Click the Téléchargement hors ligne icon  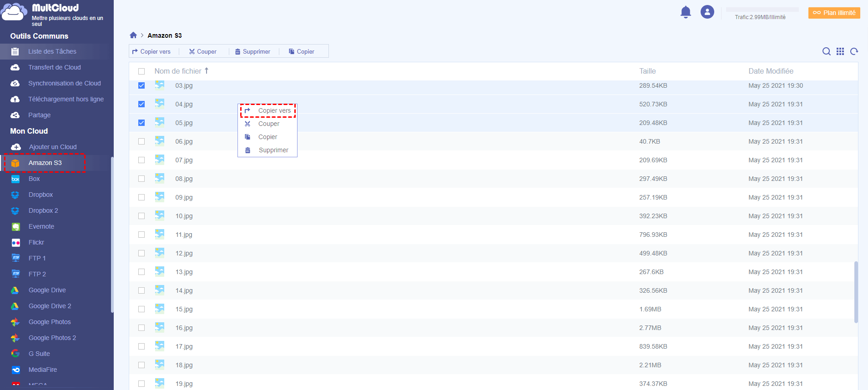(x=15, y=99)
